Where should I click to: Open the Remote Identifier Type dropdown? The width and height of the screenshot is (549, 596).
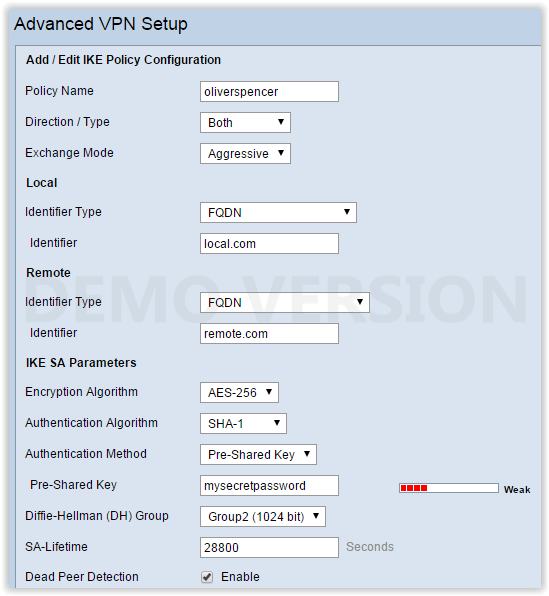(285, 303)
